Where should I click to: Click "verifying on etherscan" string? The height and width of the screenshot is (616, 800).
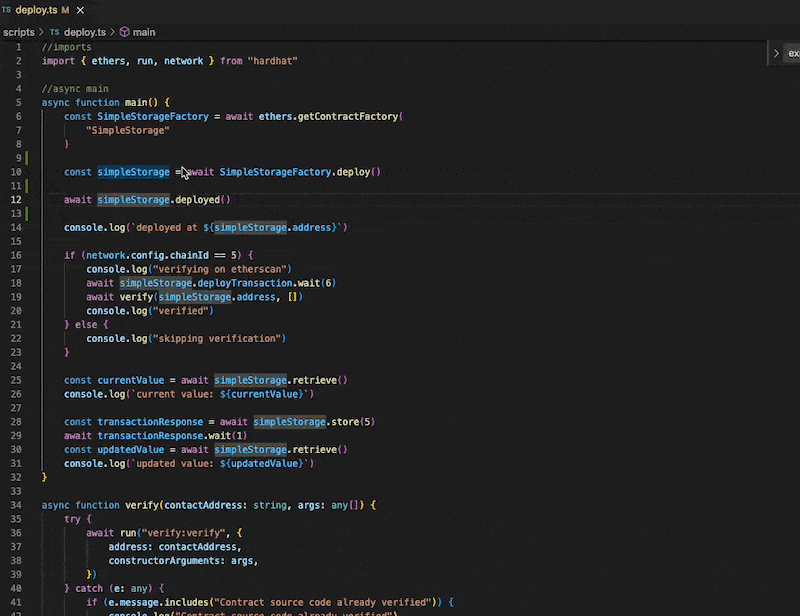click(220, 269)
